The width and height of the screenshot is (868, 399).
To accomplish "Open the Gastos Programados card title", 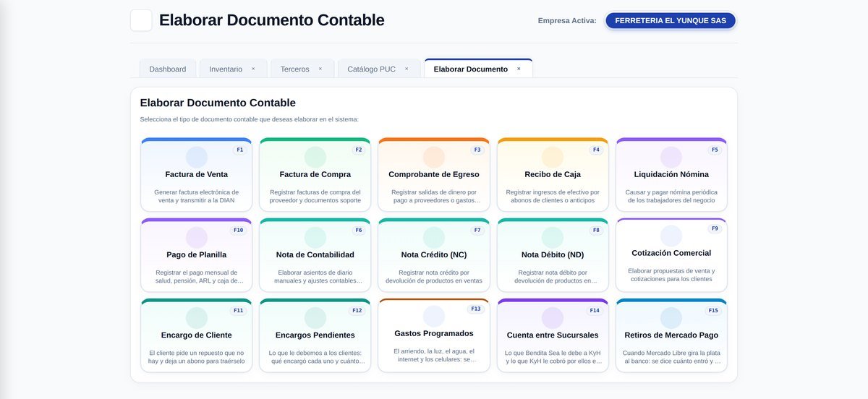I will [434, 333].
